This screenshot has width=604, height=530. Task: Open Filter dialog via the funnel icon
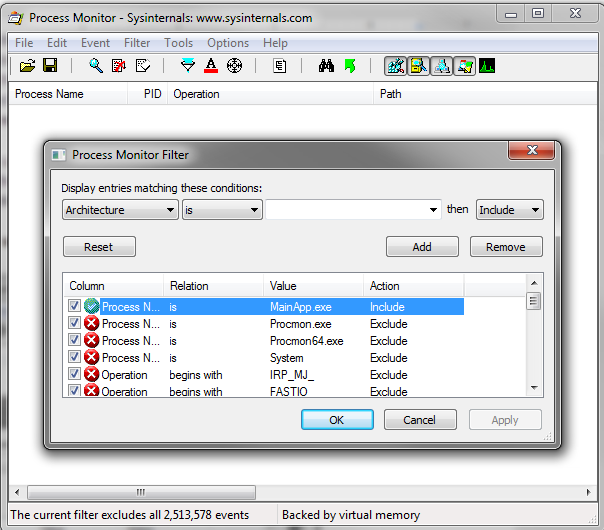coord(188,66)
